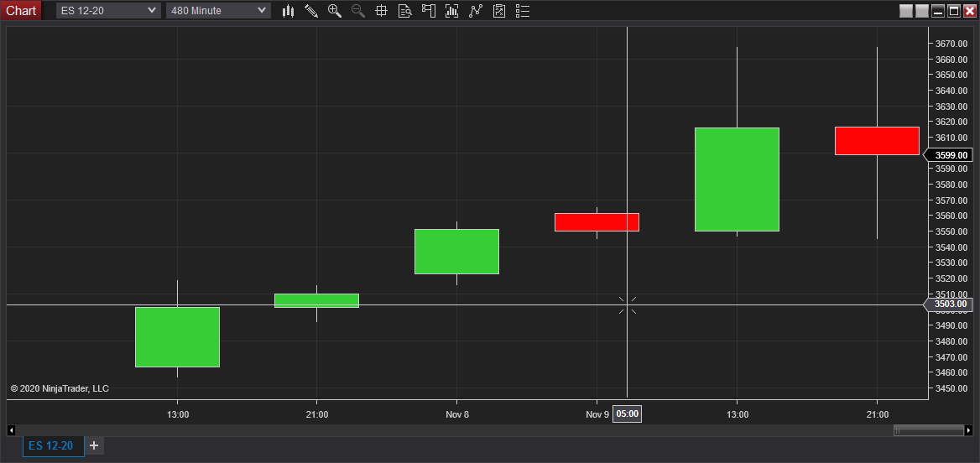980x463 pixels.
Task: Minimize the chart window
Action: pos(938,11)
